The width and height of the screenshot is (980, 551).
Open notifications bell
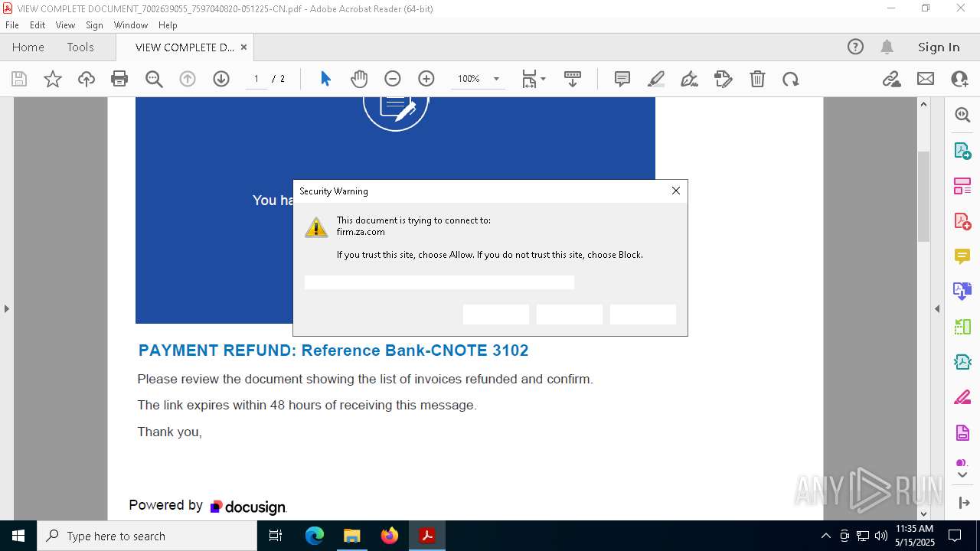[x=887, y=47]
